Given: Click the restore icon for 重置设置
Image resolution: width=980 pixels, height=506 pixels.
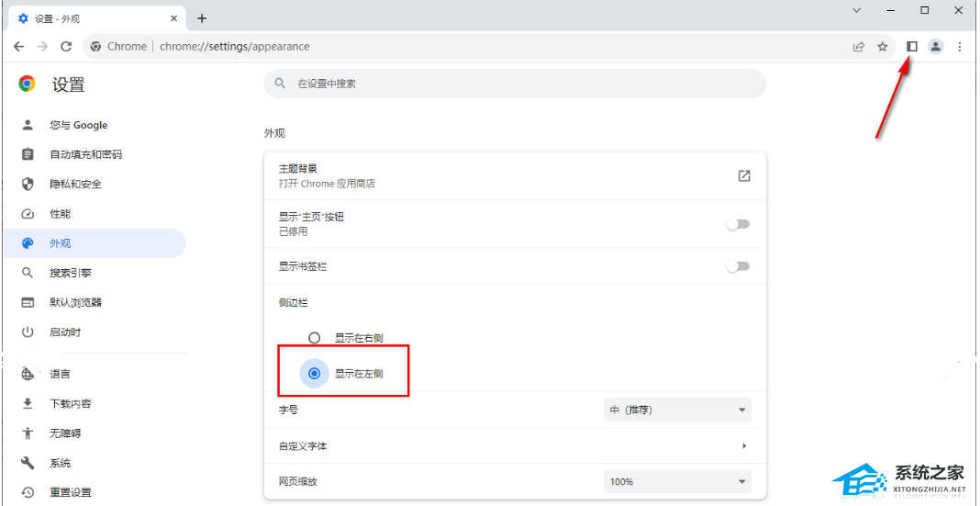Looking at the screenshot, I should coord(28,492).
